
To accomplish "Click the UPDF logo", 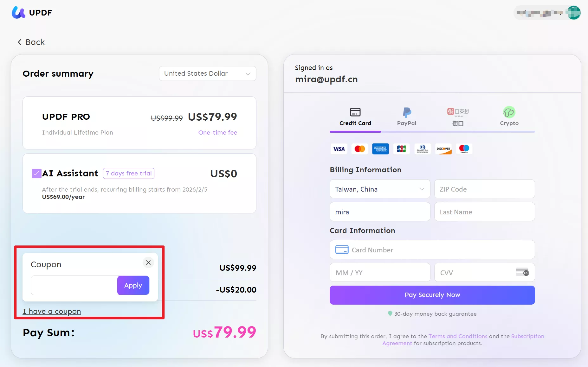I will pyautogui.click(x=32, y=13).
